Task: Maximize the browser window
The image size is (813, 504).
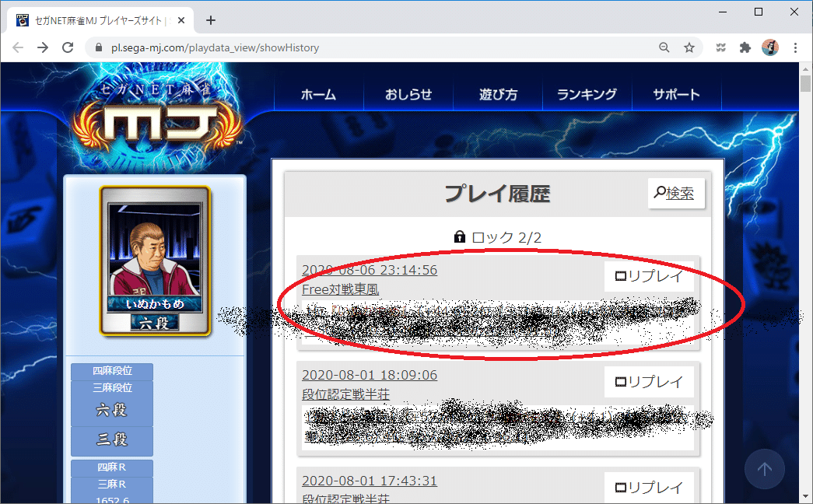Action: (x=759, y=12)
